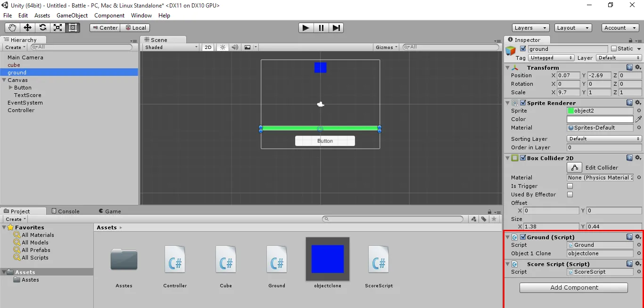Screen dimensions: 644x308
Task: Open the Shaded draw mode dropdown
Action: (171, 47)
